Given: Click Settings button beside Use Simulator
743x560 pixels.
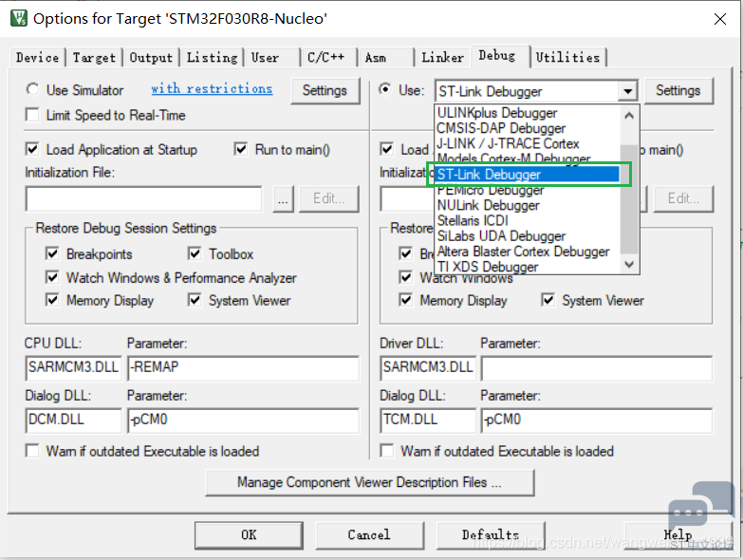Looking at the screenshot, I should tap(325, 90).
